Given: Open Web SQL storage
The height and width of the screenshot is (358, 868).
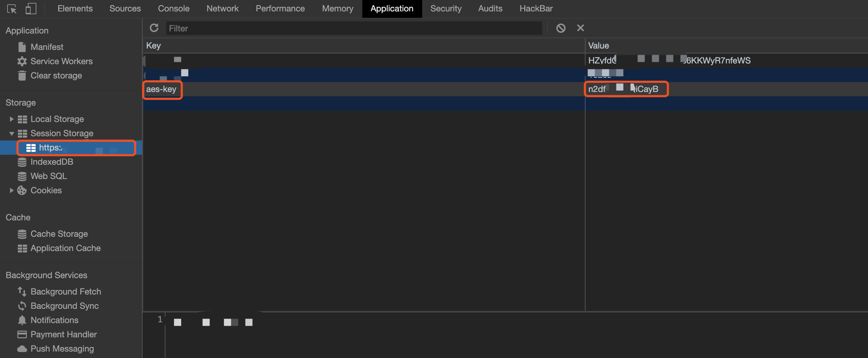Looking at the screenshot, I should [x=48, y=176].
